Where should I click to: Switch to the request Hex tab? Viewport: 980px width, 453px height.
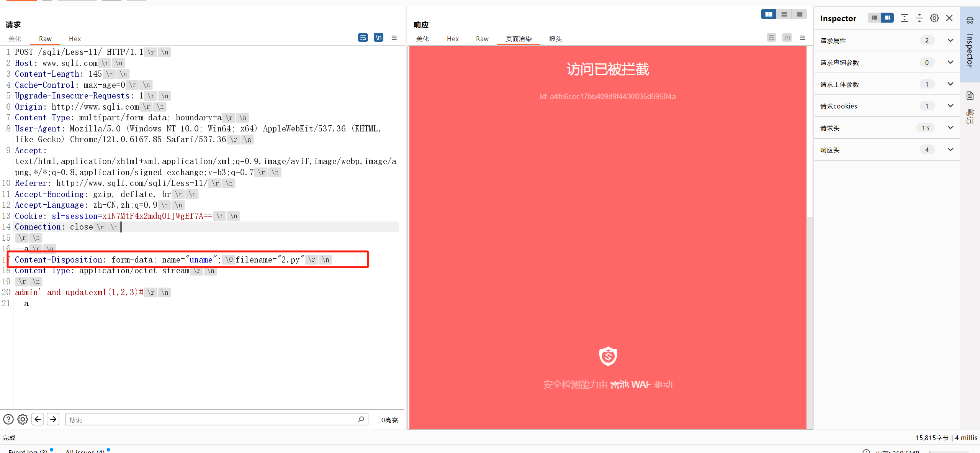[75, 39]
